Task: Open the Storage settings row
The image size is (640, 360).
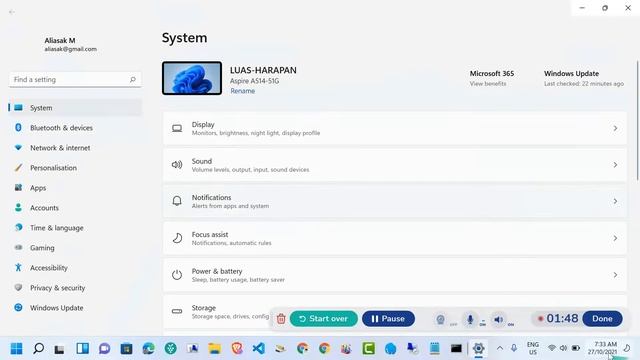Action: tap(395, 311)
